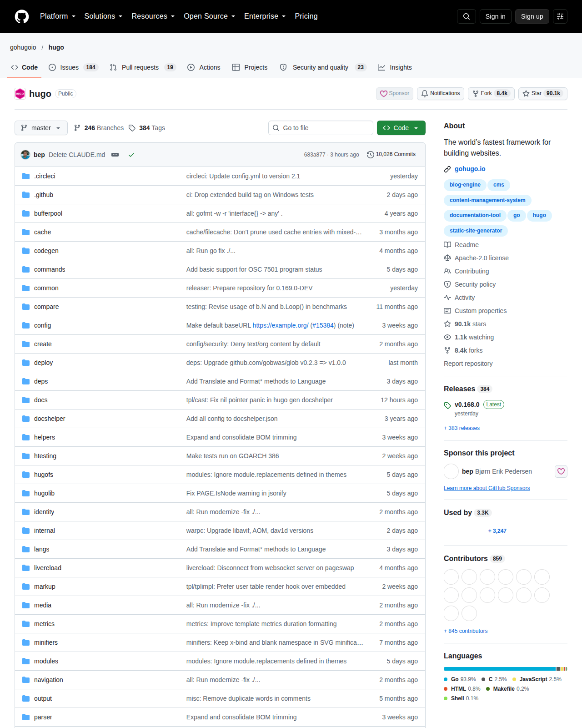582x728 pixels.
Task: Expand the Solutions menu
Action: click(103, 16)
